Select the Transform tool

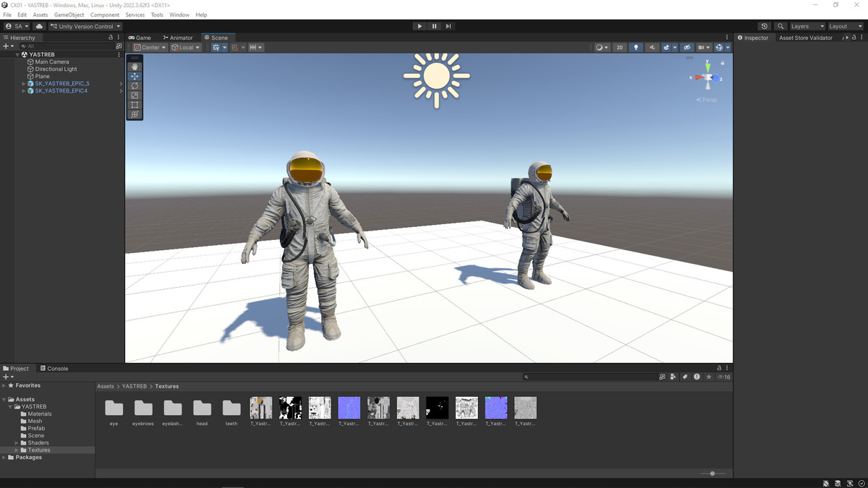pyautogui.click(x=135, y=114)
